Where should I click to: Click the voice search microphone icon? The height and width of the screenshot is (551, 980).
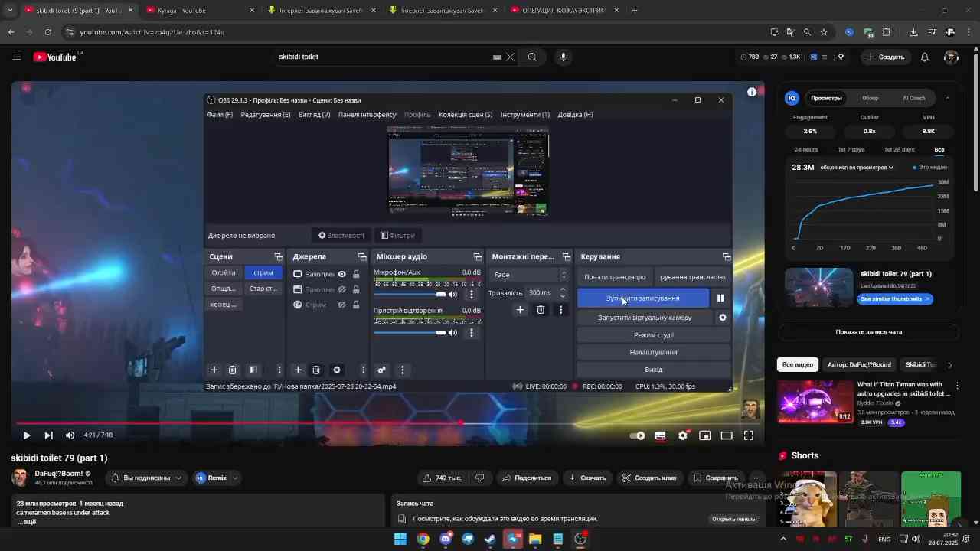[563, 56]
